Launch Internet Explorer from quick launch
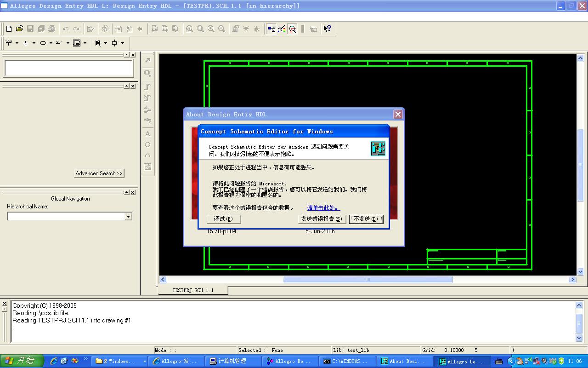The height and width of the screenshot is (368, 588). pos(54,361)
